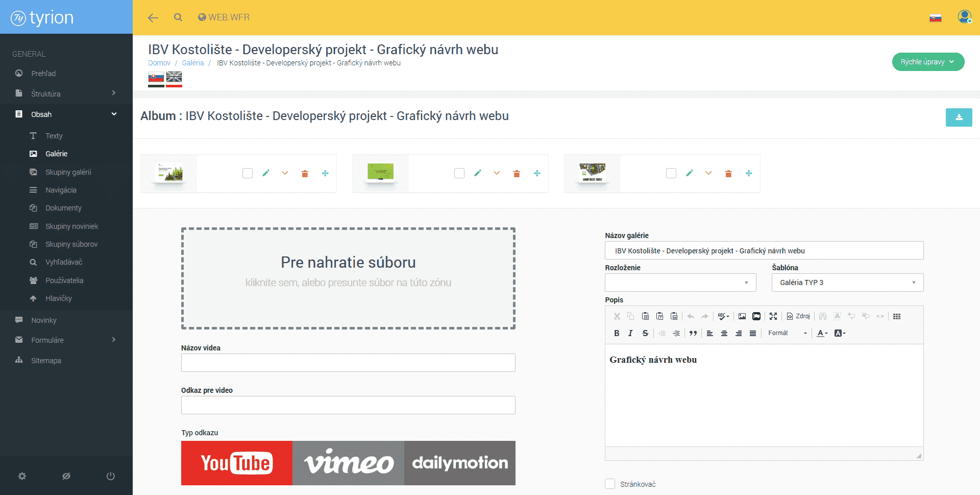Open the Rozloženie dropdown
980x495 pixels.
[680, 282]
